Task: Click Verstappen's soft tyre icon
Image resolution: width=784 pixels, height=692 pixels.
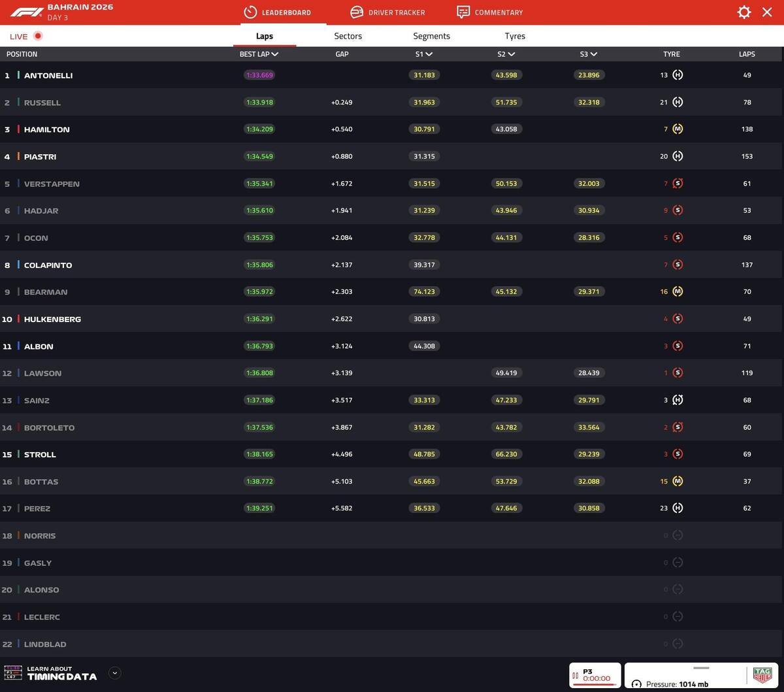Action: (678, 184)
